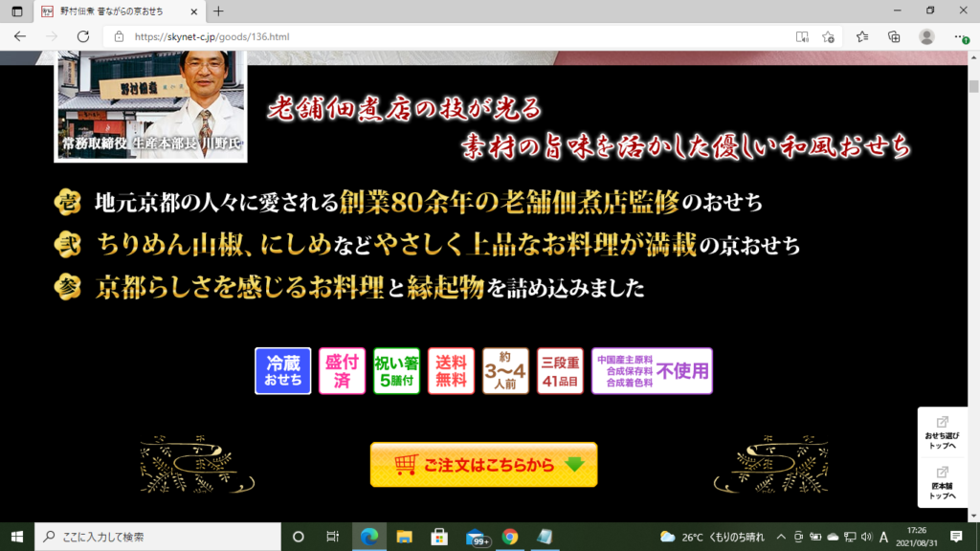Click the おせち選びトップへ side link

point(942,433)
